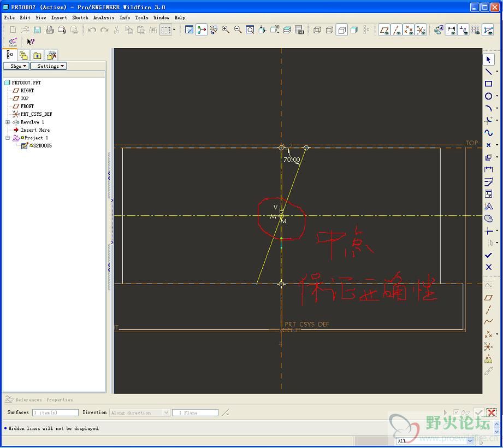Click the context-sensitive Help pointer icon

point(31,42)
